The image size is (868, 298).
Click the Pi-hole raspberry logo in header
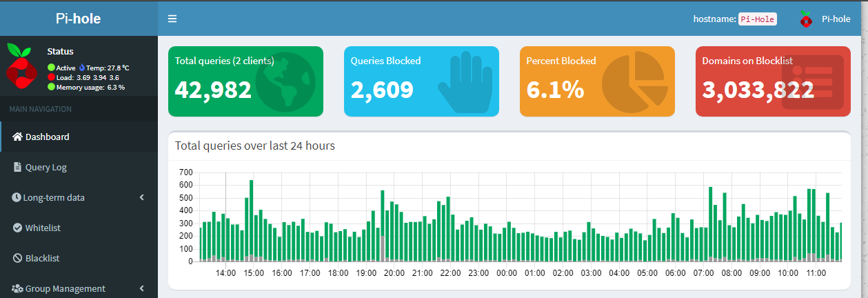[x=805, y=19]
